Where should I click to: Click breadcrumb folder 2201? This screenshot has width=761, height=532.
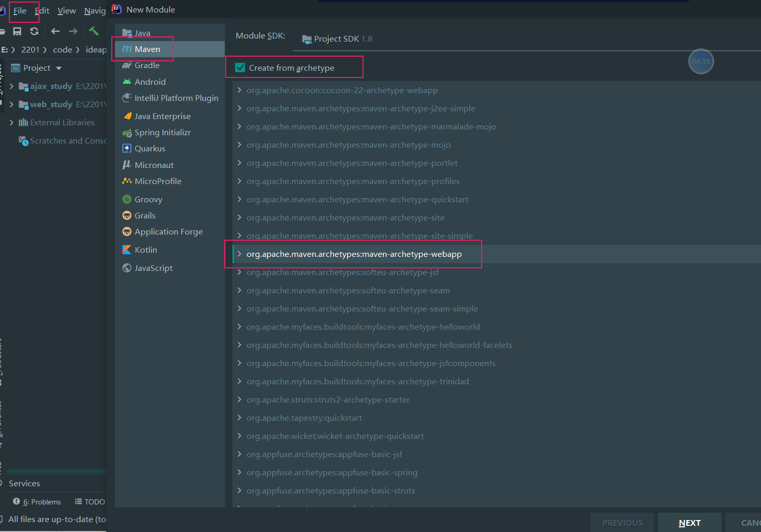(x=30, y=49)
